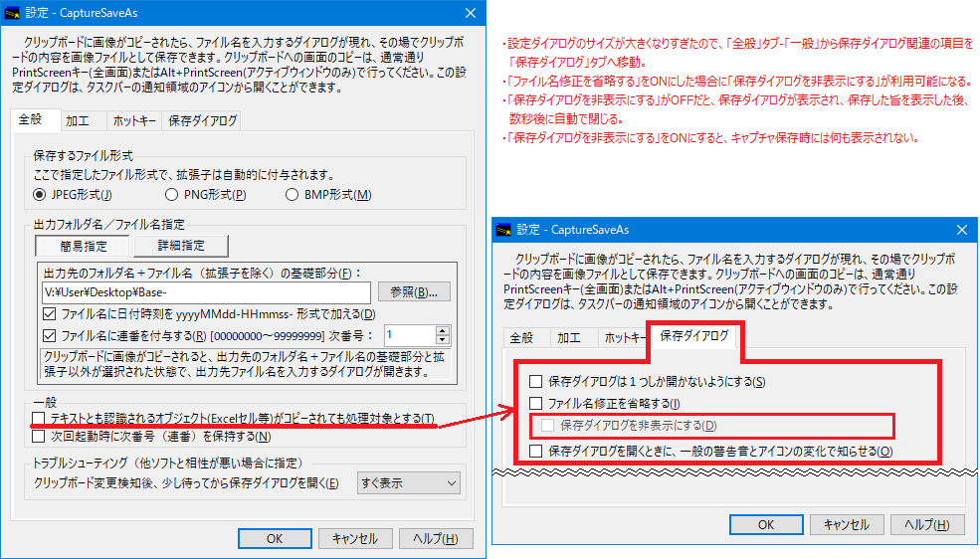980x559 pixels.
Task: Toggle the ファイル名に日付時刻 checkbox
Action: pyautogui.click(x=50, y=314)
